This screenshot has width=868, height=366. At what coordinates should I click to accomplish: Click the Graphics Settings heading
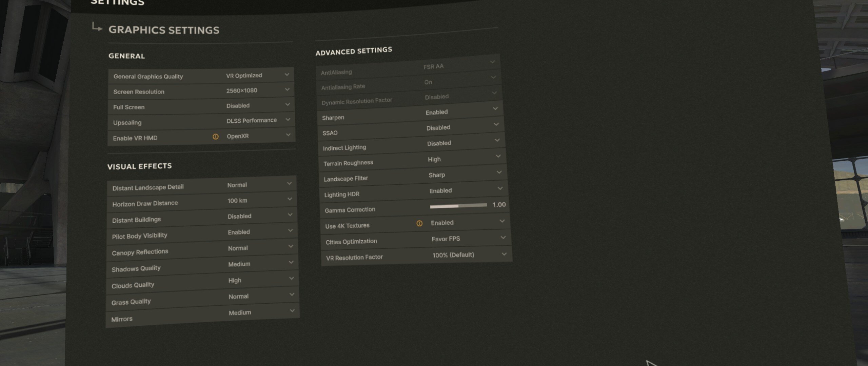(164, 30)
